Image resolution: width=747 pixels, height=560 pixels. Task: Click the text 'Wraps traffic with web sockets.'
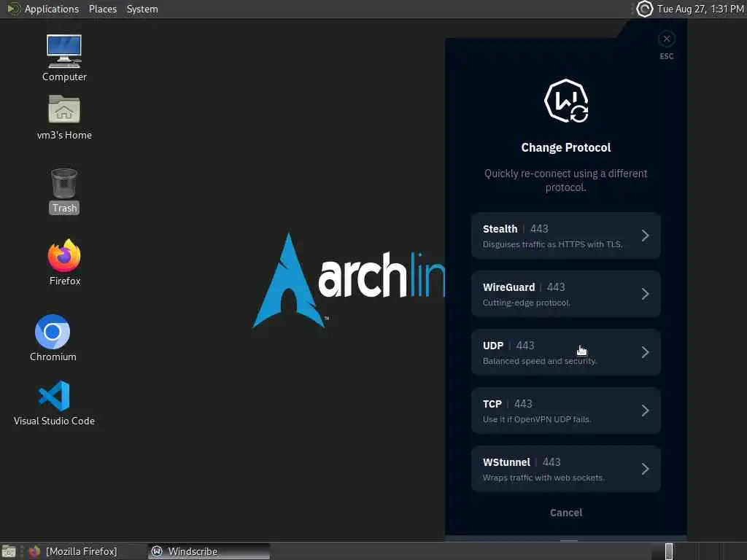pyautogui.click(x=543, y=478)
